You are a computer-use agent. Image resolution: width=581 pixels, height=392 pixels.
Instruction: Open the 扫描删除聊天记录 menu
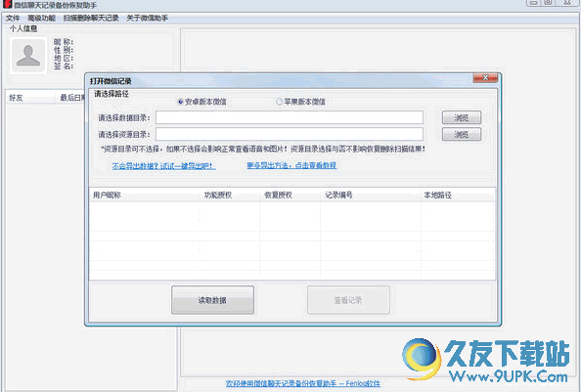[x=91, y=19]
